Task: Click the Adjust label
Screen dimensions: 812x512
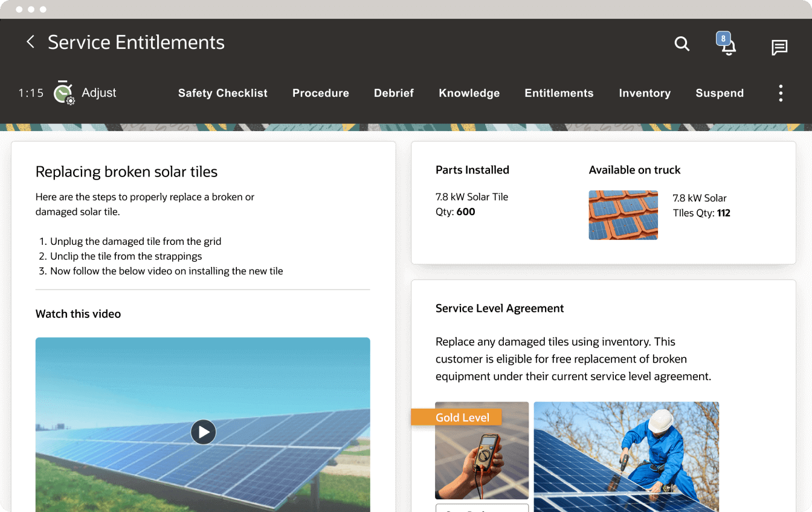Action: [x=99, y=92]
